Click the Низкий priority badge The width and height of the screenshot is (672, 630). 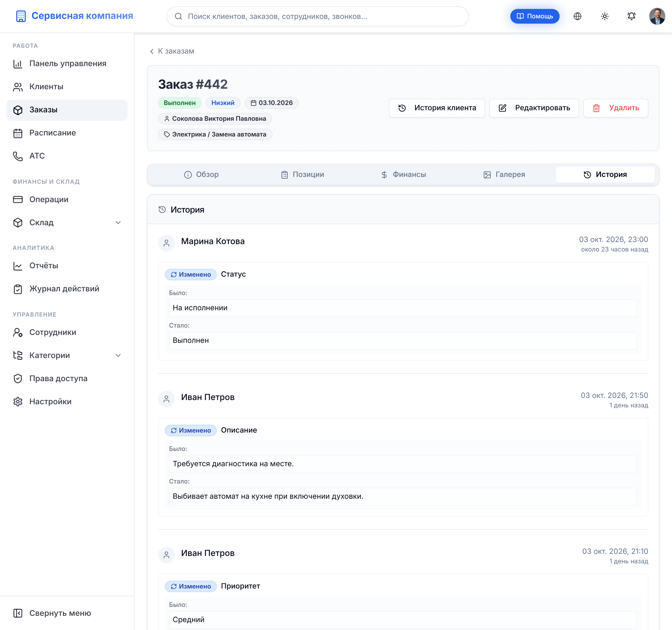click(x=223, y=103)
